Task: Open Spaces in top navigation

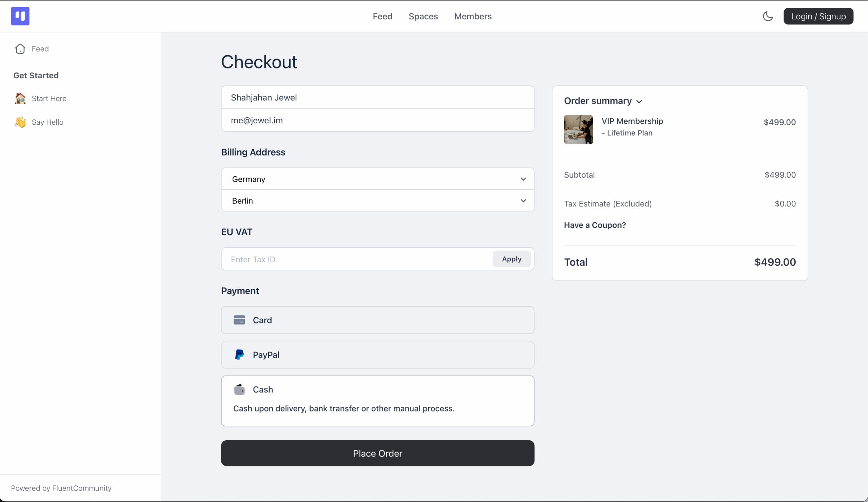Action: (423, 16)
